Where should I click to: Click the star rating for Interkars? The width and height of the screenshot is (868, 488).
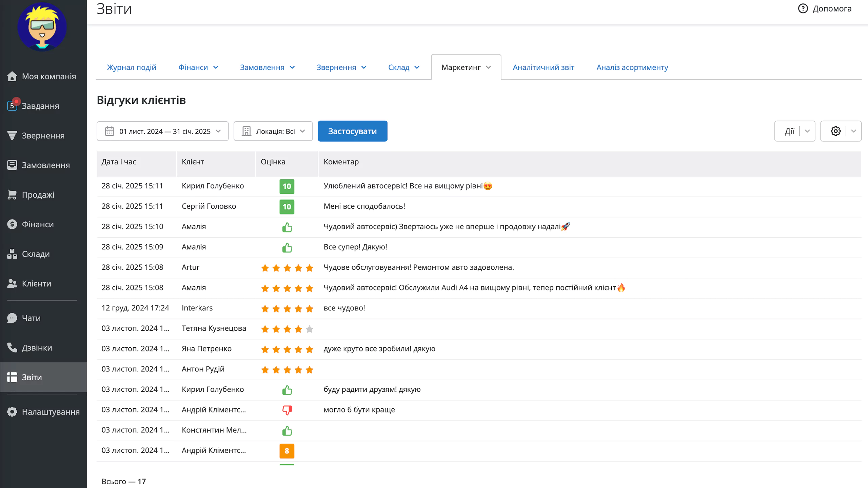[x=287, y=309]
